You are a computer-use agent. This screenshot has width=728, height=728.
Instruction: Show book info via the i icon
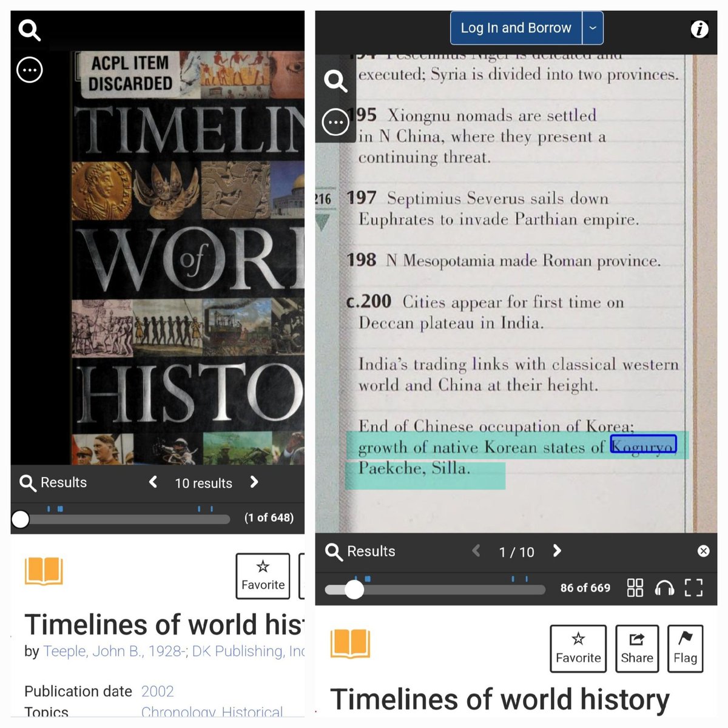pos(699,29)
